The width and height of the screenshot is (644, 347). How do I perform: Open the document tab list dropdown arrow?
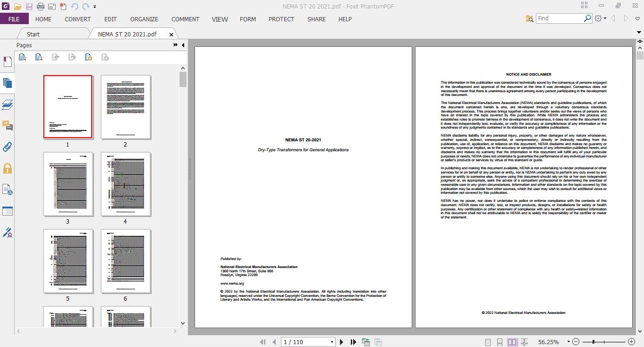[x=639, y=33]
